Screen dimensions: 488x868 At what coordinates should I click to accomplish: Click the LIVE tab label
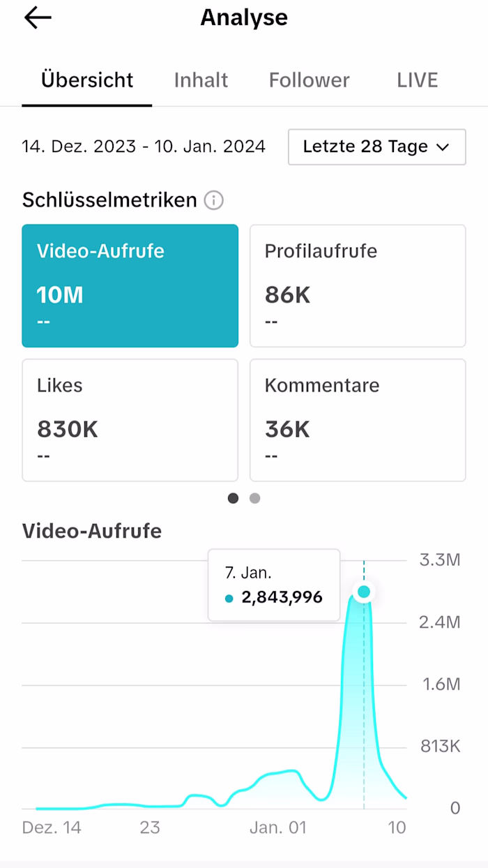tap(417, 80)
